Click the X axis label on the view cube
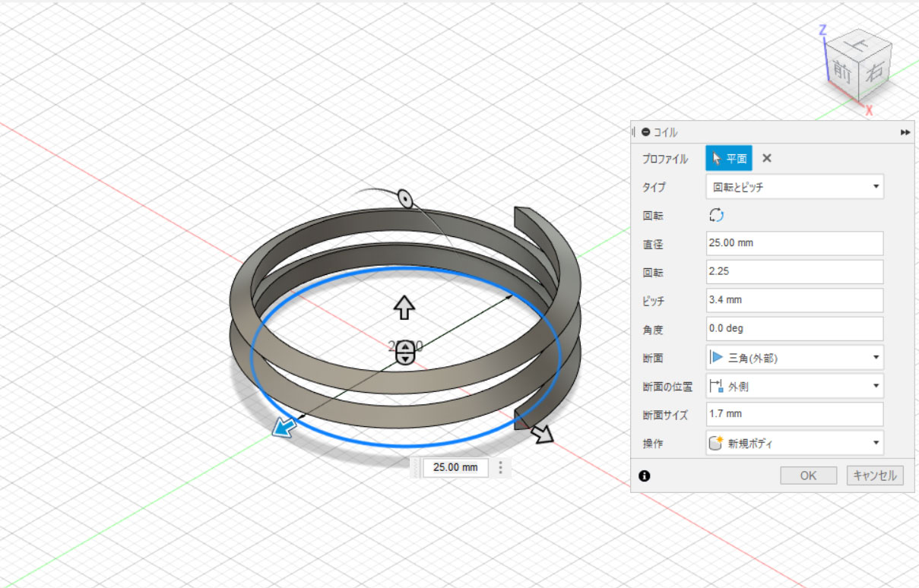 coord(869,111)
